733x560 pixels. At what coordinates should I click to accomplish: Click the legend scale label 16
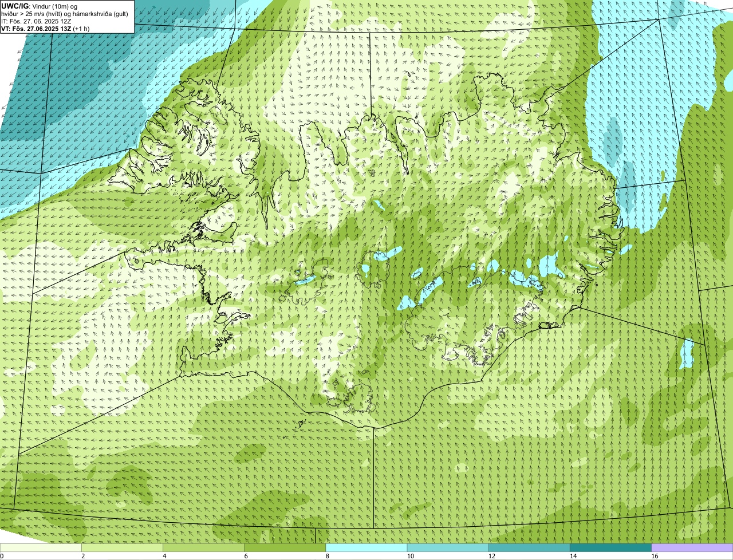tap(655, 556)
